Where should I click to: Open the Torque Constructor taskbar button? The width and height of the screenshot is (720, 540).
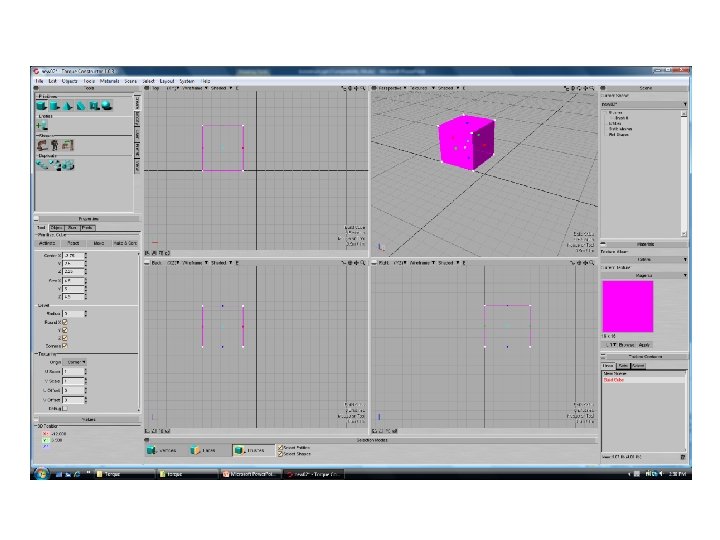(314, 474)
